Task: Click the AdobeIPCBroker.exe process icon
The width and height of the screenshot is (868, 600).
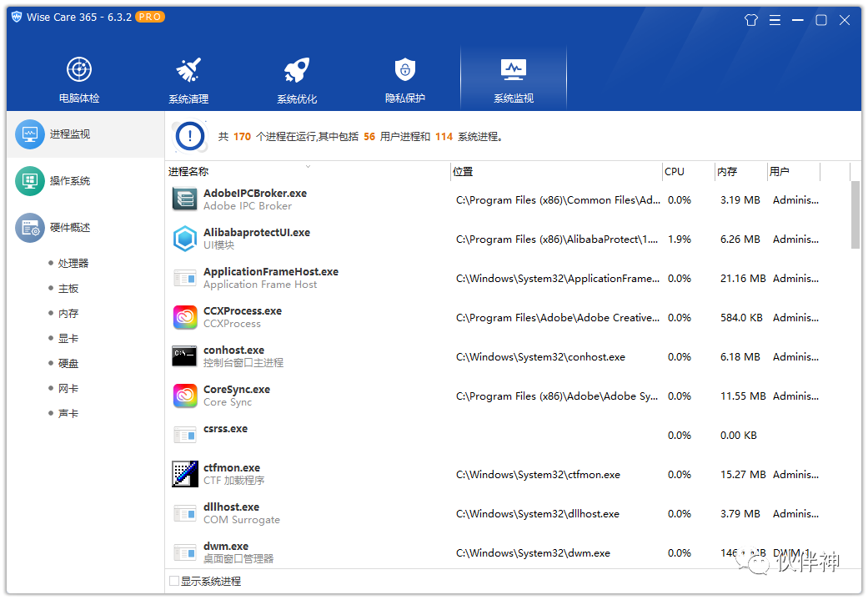Action: (x=185, y=199)
